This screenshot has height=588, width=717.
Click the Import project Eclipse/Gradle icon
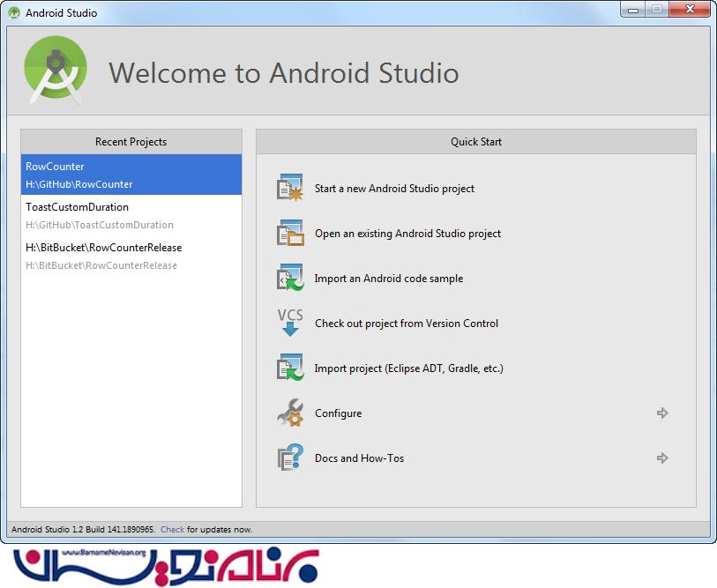(289, 368)
